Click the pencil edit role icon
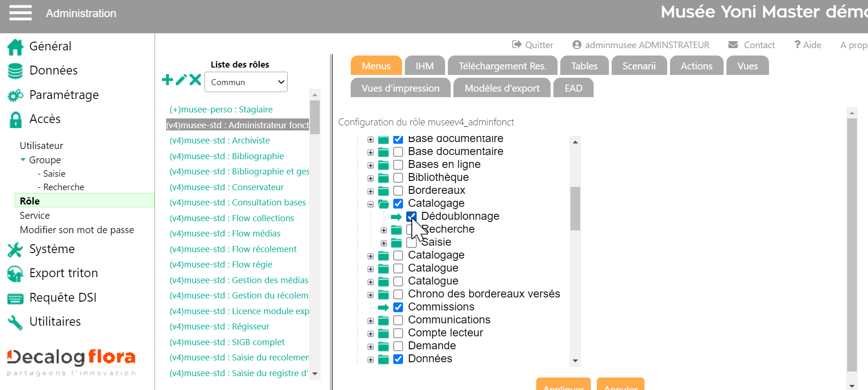This screenshot has width=868, height=390. (x=181, y=80)
